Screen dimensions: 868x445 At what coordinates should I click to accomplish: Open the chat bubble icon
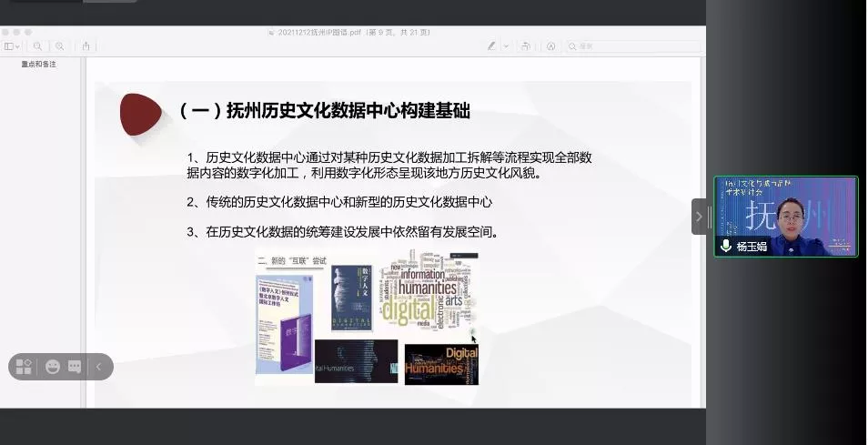75,367
